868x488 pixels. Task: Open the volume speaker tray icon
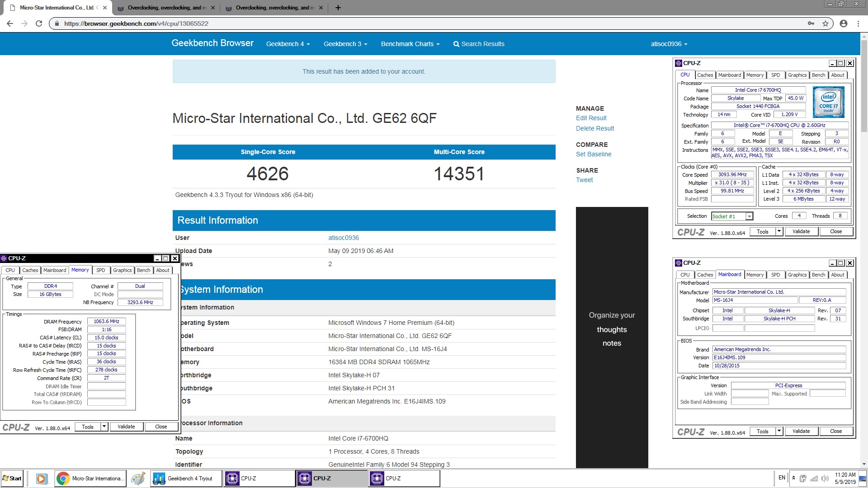pos(825,479)
